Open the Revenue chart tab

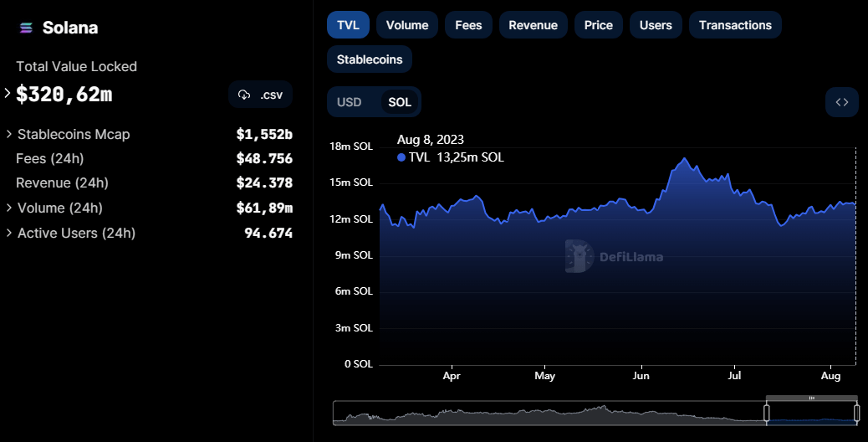pyautogui.click(x=533, y=25)
